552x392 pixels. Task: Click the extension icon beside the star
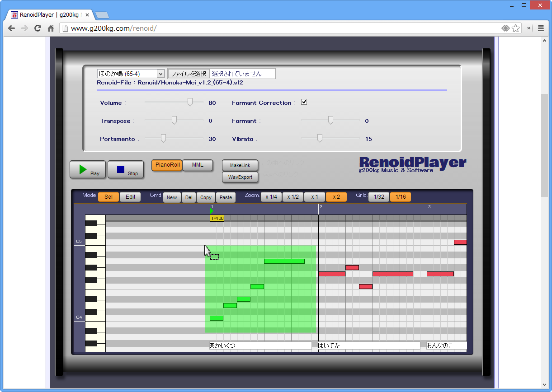(505, 28)
